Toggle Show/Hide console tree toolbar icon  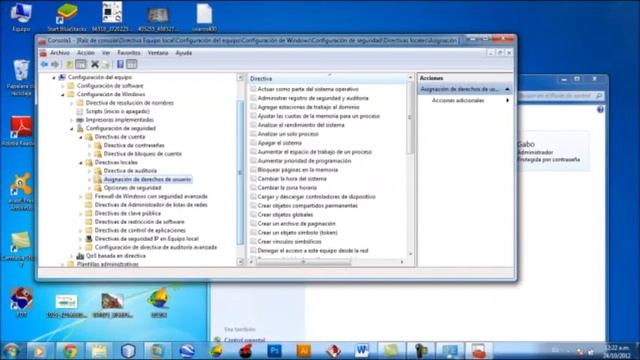coord(81,64)
